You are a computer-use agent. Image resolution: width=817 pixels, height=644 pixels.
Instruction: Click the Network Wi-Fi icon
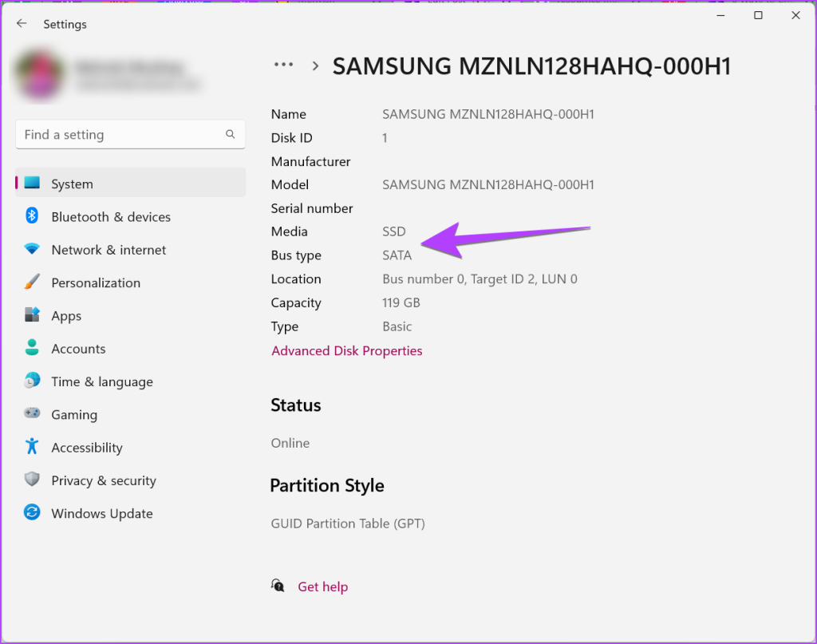(x=32, y=249)
